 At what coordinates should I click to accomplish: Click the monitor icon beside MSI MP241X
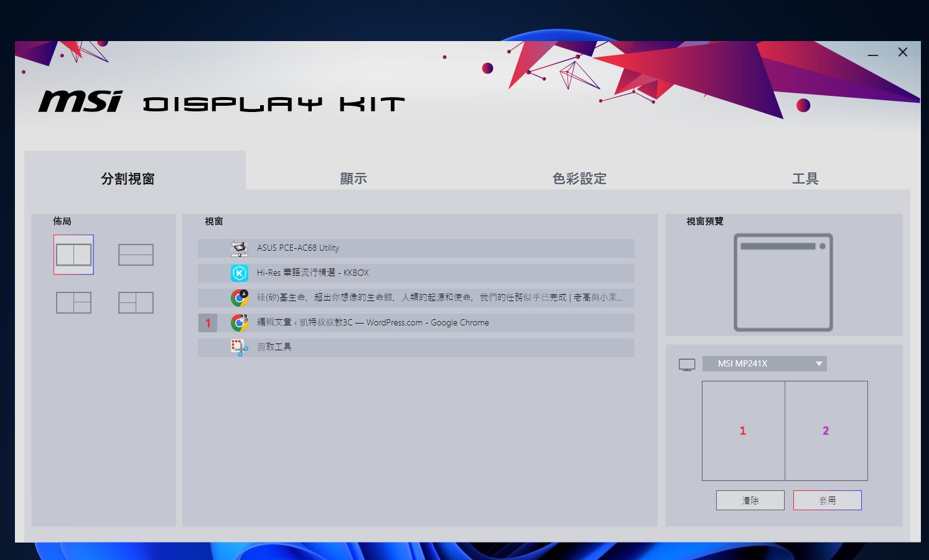[x=687, y=365]
